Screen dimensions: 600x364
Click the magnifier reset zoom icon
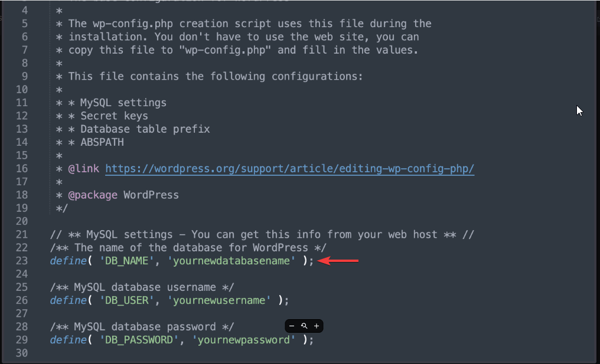pos(304,326)
